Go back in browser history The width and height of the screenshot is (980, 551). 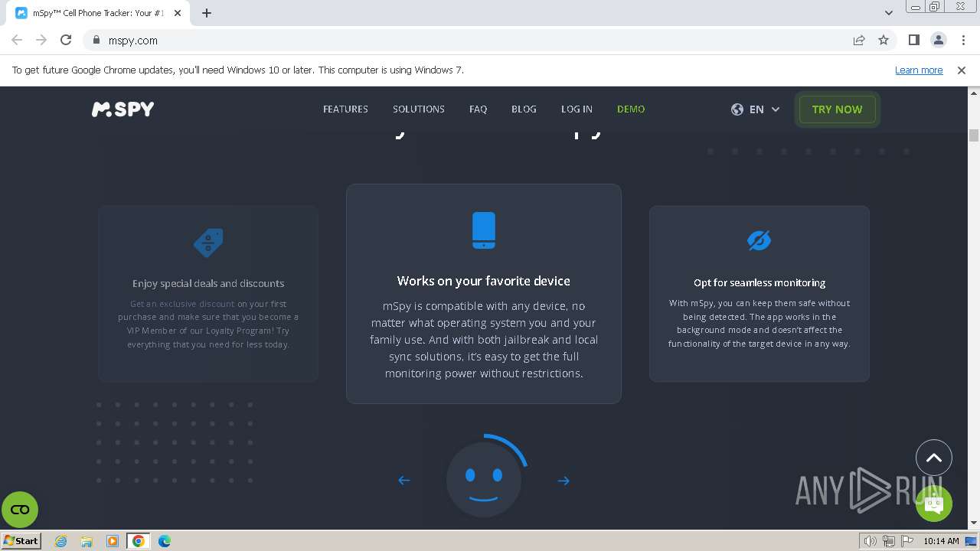(17, 41)
